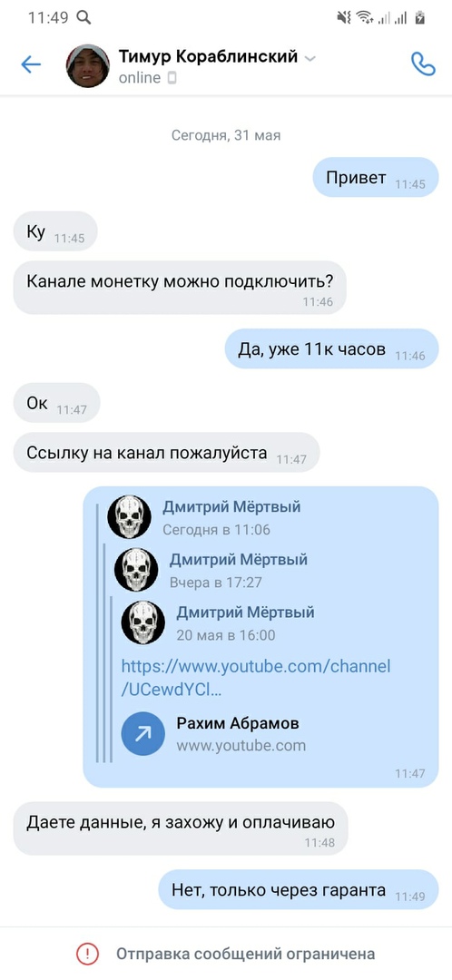Open Тимур Кораблинский profile avatar
The width and height of the screenshot is (452, 980).
click(x=88, y=65)
